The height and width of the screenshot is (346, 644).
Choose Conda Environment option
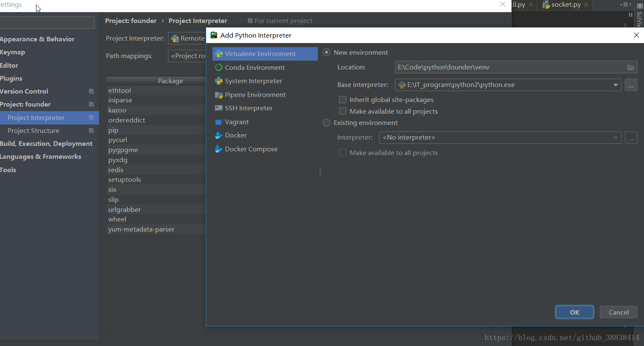point(255,68)
